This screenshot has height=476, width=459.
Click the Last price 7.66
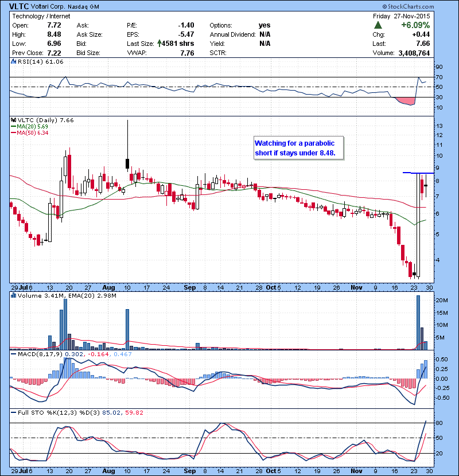tap(423, 44)
